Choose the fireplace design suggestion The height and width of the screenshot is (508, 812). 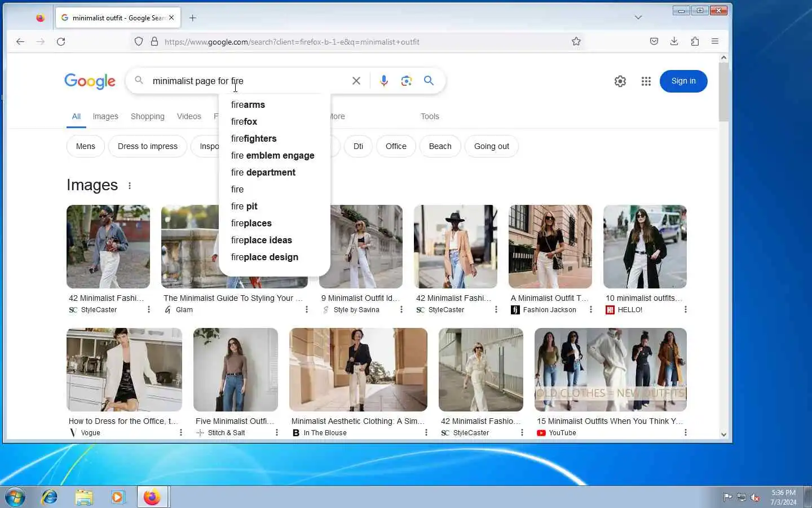tap(274, 257)
